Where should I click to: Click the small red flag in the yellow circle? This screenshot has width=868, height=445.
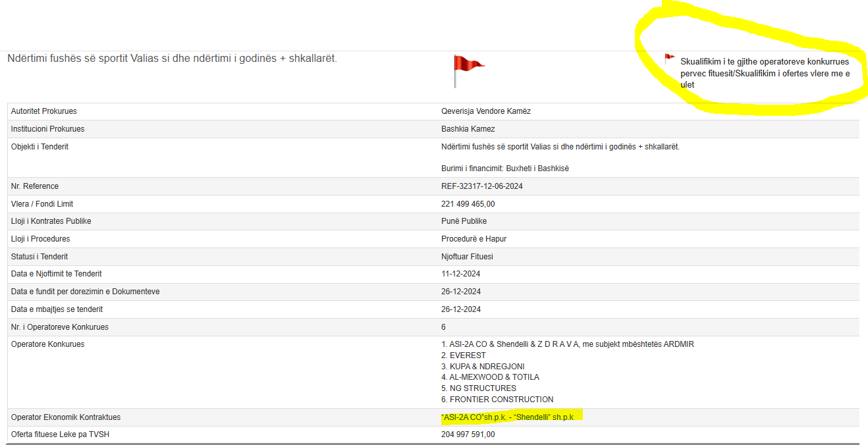pyautogui.click(x=670, y=58)
